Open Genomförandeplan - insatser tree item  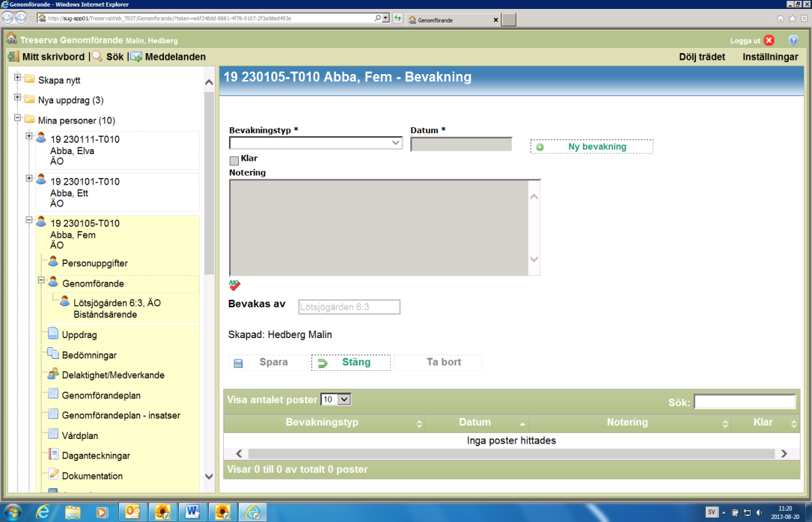coord(120,415)
